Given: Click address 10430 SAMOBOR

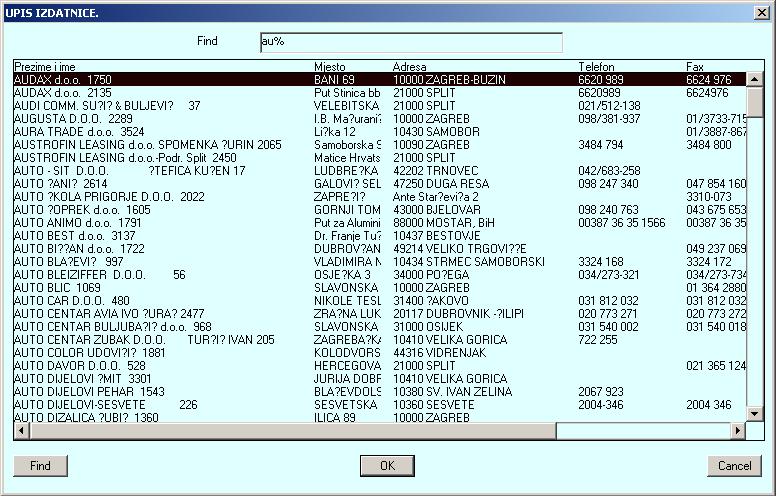Looking at the screenshot, I should 436,132.
